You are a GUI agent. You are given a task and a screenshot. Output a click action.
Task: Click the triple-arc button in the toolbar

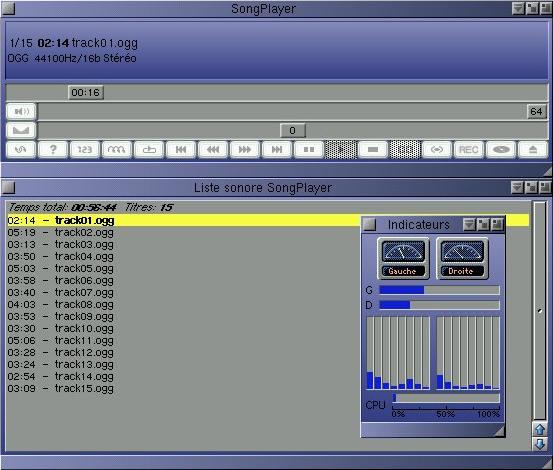[x=117, y=149]
